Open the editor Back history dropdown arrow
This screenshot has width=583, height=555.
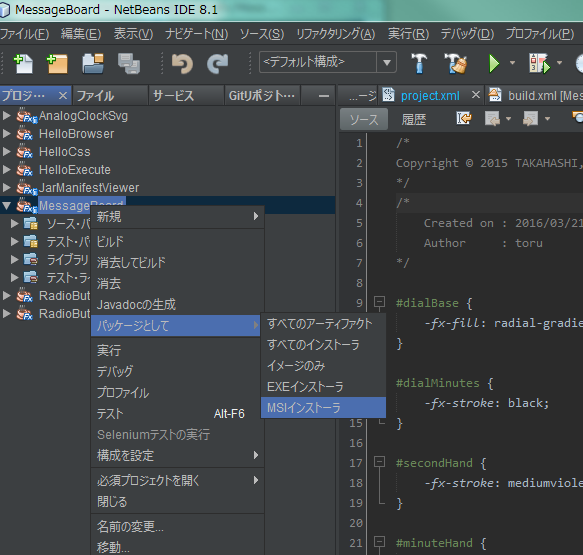[x=509, y=119]
